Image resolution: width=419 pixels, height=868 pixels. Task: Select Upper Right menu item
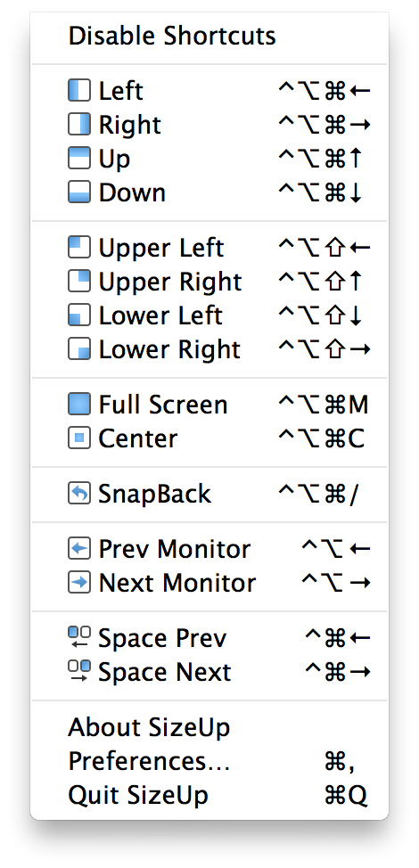tap(209, 282)
